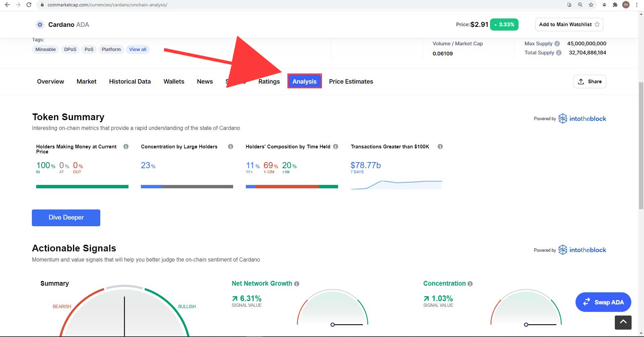The image size is (644, 337).
Task: Click the Dive Deeper button
Action: point(66,218)
